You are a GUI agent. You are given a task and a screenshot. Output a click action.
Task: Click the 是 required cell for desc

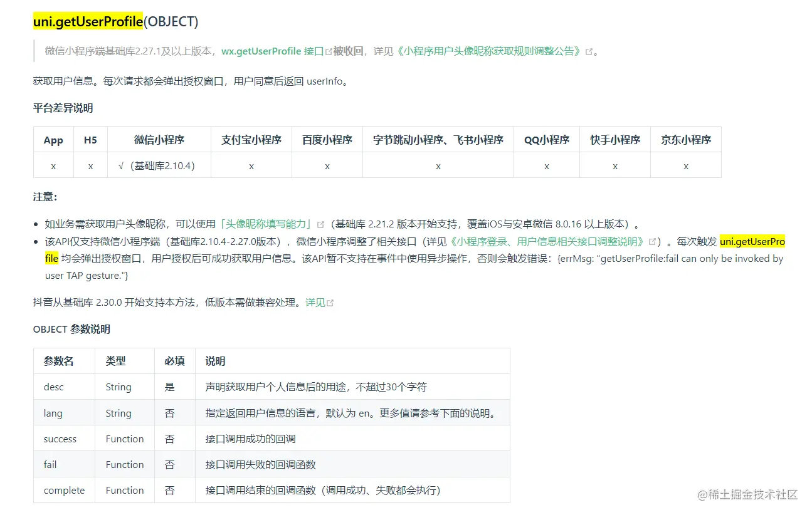pos(175,387)
